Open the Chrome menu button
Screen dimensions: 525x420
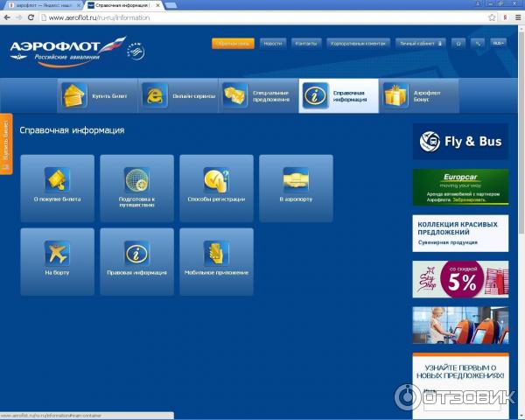[x=518, y=17]
